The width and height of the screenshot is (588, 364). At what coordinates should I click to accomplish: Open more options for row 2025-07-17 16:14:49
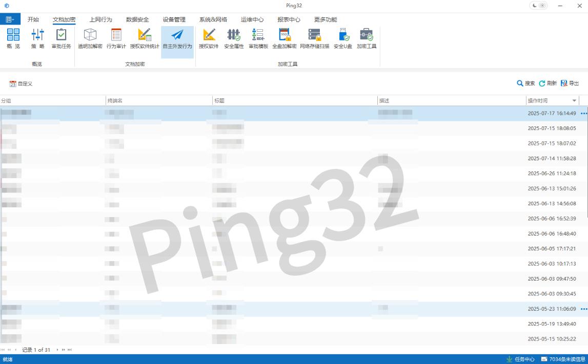(583, 113)
